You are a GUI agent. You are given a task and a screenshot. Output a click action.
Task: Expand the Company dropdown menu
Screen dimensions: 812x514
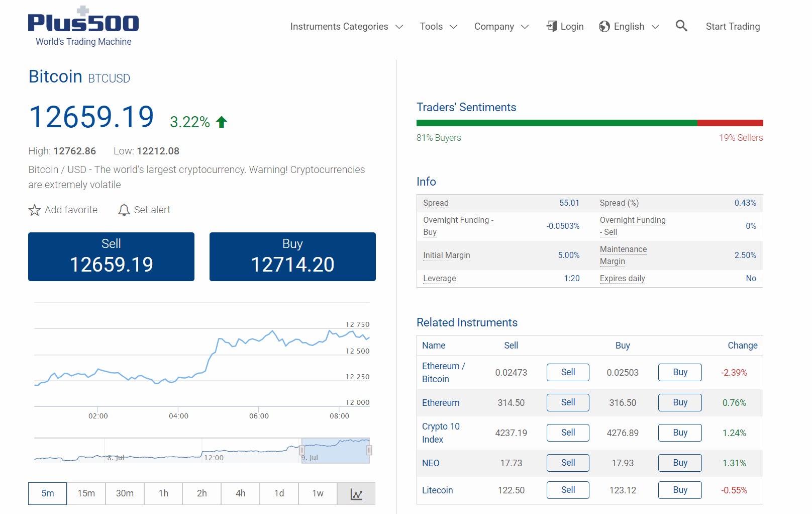(501, 26)
